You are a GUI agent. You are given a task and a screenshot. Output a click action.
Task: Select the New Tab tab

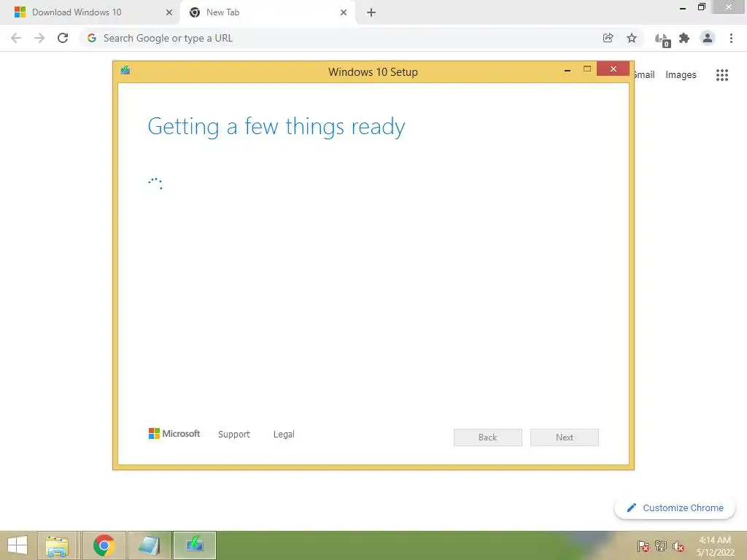point(268,12)
